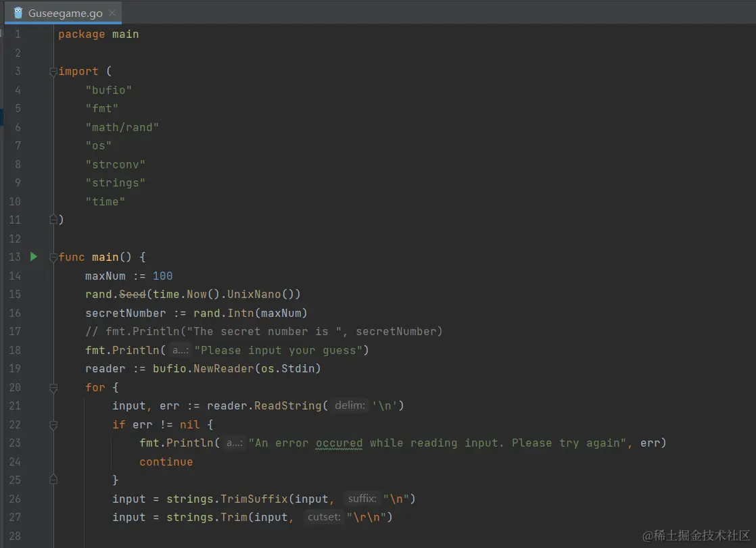Click "Please input your guess" string
This screenshot has width=756, height=548.
click(x=278, y=351)
